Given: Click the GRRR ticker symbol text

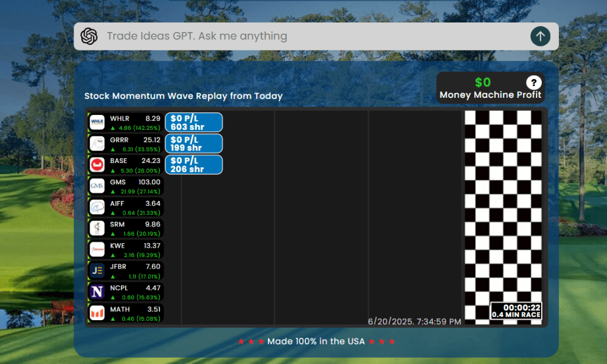Looking at the screenshot, I should pos(119,140).
